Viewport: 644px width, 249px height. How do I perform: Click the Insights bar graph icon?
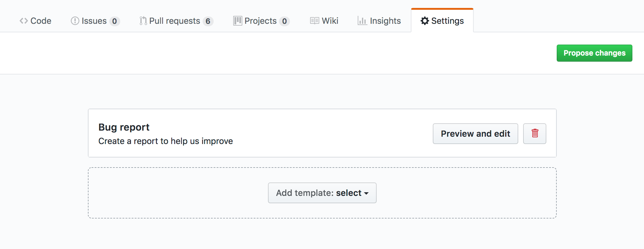point(362,21)
